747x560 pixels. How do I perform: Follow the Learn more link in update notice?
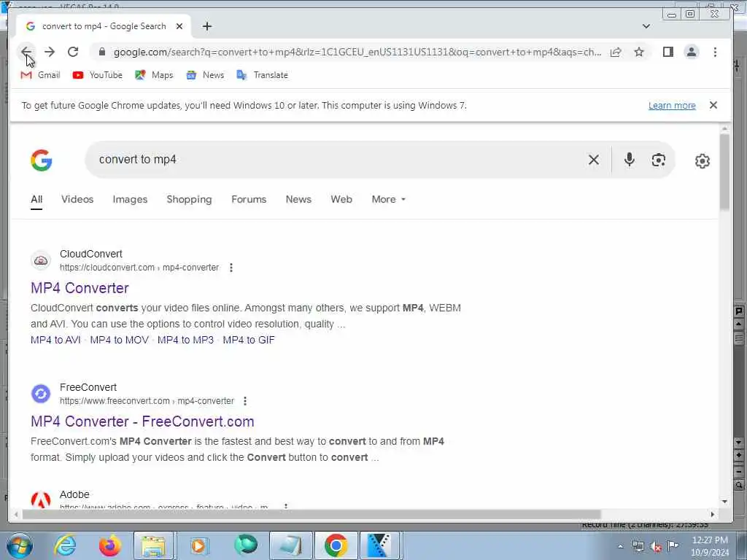pyautogui.click(x=672, y=106)
